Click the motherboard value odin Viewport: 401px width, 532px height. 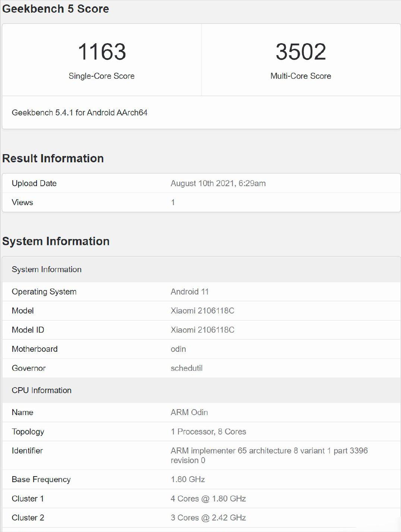[x=178, y=349]
